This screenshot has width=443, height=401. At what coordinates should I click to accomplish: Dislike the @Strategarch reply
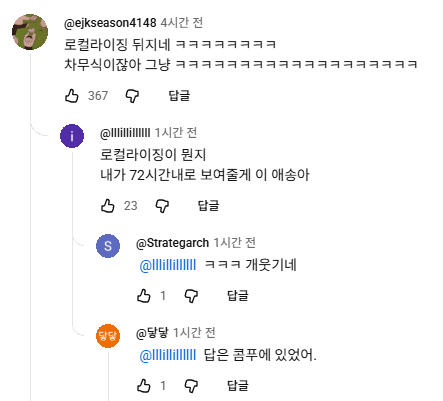(x=191, y=296)
